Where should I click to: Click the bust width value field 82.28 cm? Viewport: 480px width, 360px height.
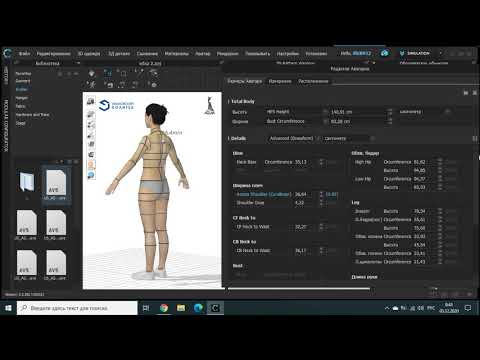point(357,121)
